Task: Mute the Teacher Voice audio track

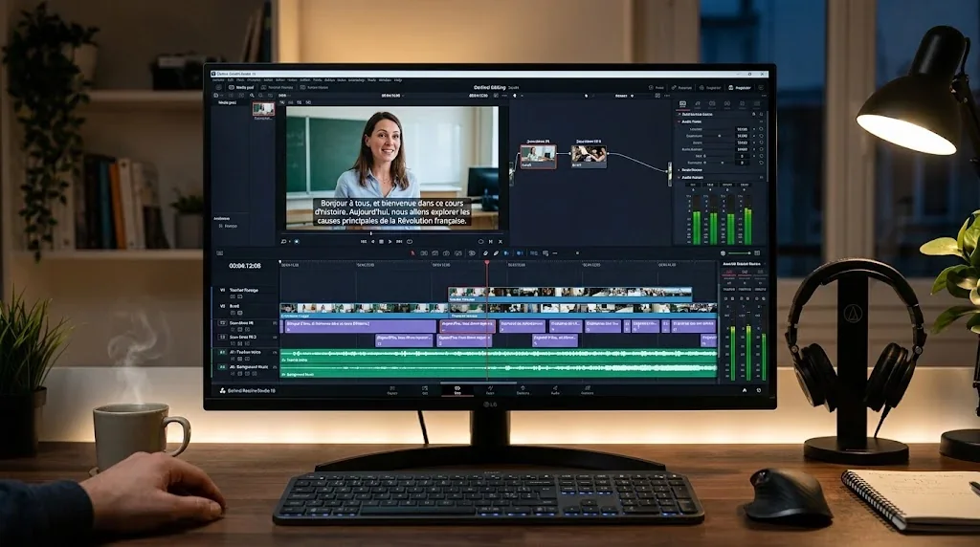Action: coord(233,359)
